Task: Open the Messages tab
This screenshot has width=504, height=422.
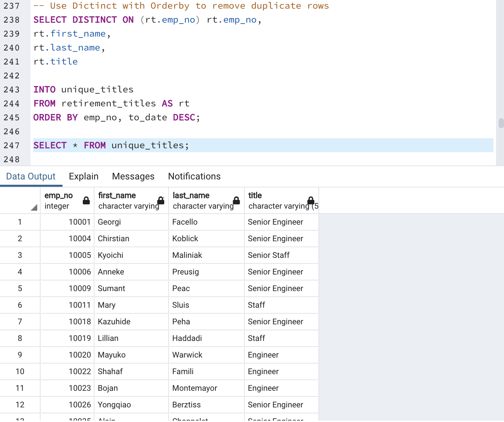Action: coord(133,176)
